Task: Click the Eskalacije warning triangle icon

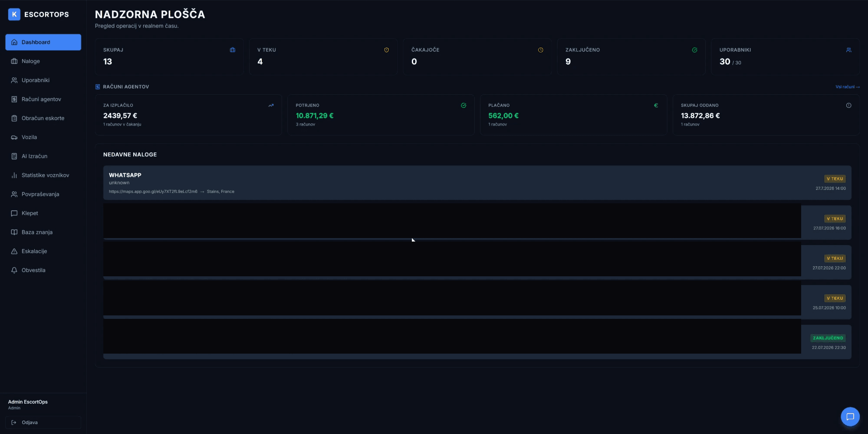Action: [14, 251]
